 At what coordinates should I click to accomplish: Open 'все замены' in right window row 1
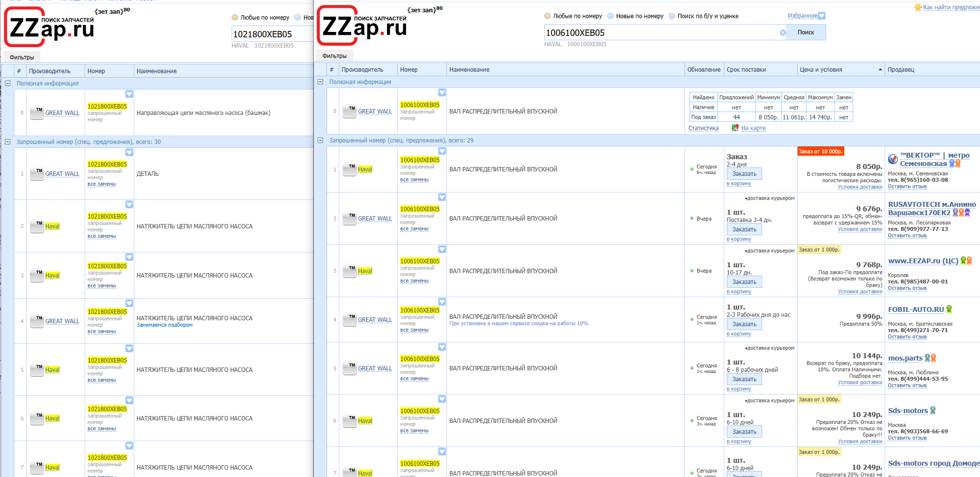coord(415,180)
